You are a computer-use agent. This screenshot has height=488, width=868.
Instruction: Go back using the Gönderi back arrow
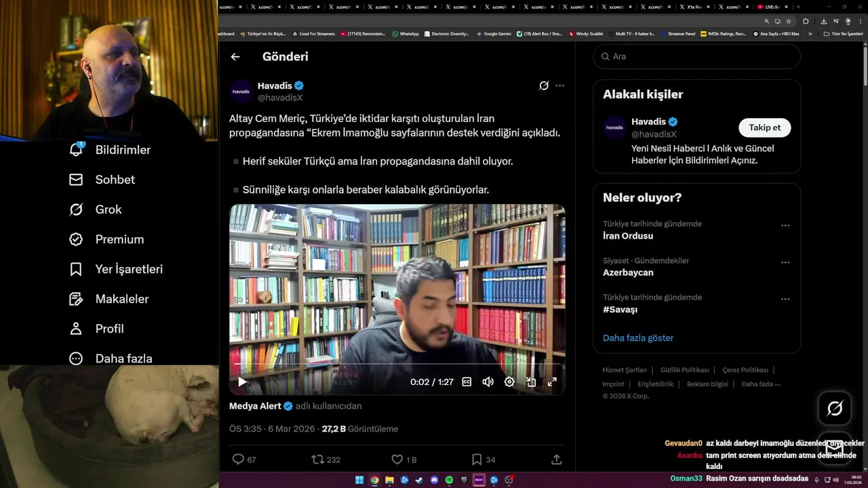[235, 57]
